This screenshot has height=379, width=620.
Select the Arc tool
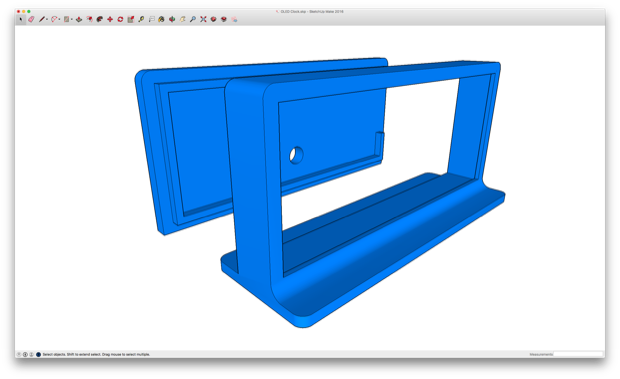click(54, 19)
